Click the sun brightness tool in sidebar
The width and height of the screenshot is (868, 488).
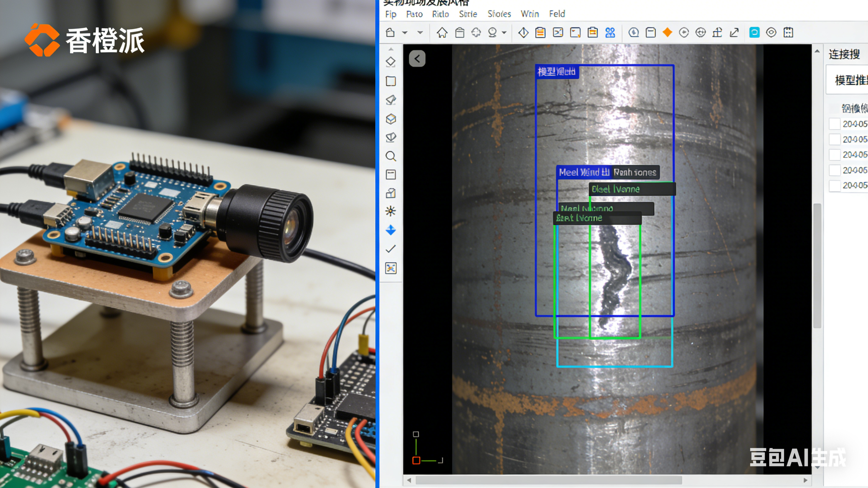(x=390, y=211)
